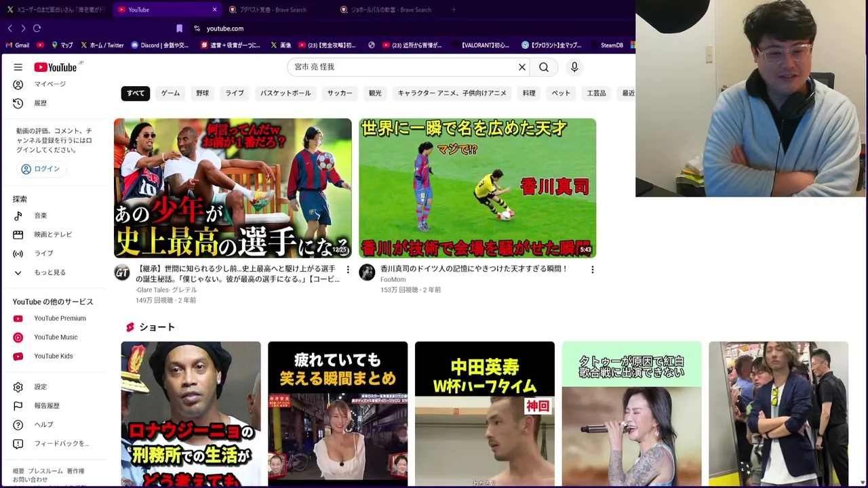868x488 pixels.
Task: Go to the YouTube logo home link
Action: (56, 67)
